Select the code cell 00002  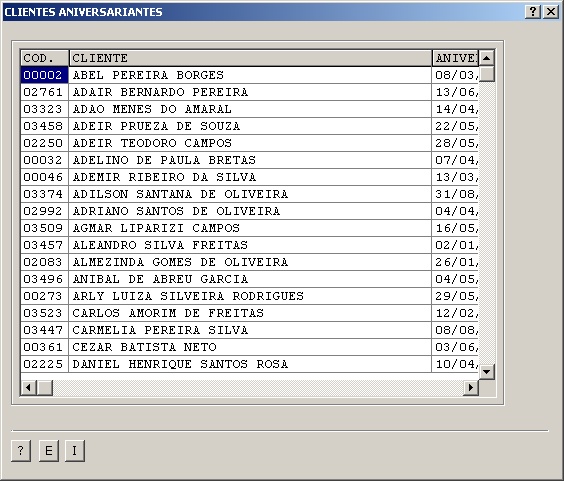click(45, 75)
